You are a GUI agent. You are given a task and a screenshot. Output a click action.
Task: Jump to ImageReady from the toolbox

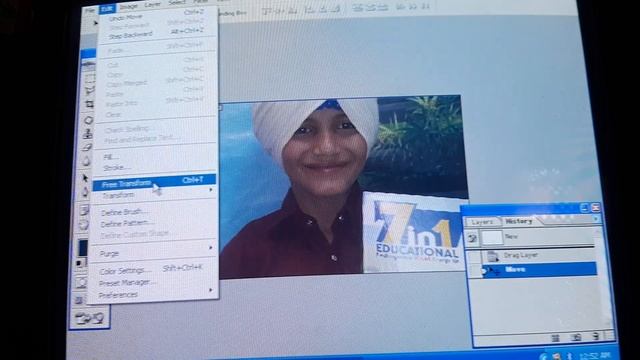[x=89, y=318]
